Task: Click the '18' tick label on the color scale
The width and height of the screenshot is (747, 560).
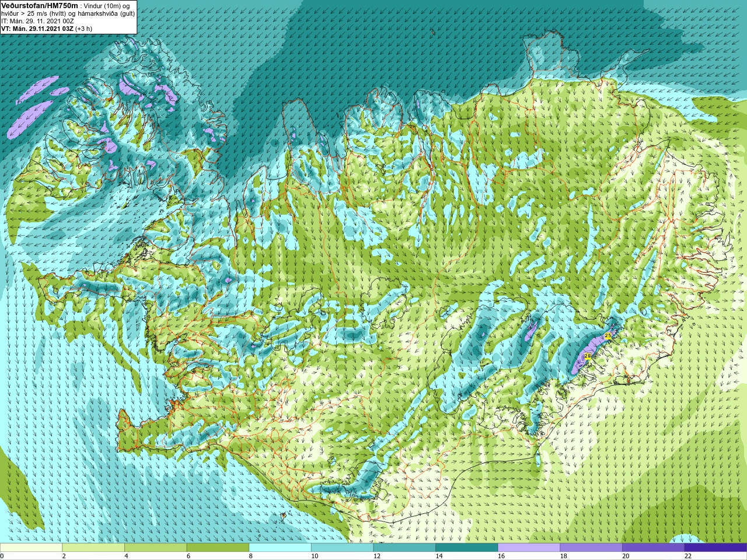Action: coord(564,556)
